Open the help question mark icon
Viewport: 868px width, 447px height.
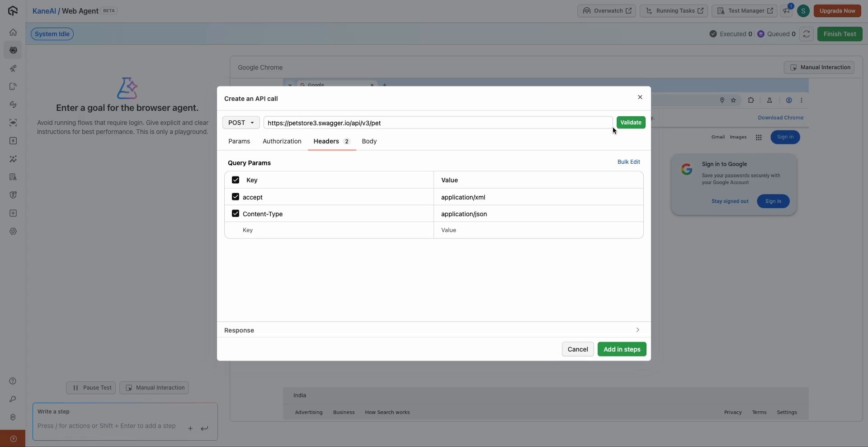coord(13,381)
